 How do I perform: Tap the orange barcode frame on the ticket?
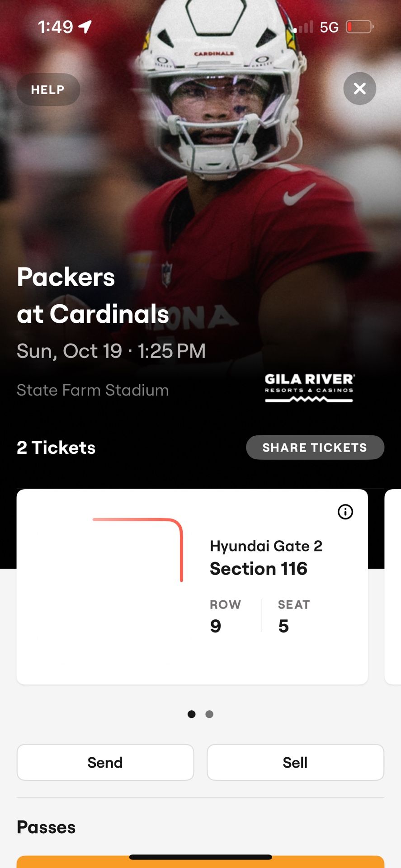coord(136,549)
